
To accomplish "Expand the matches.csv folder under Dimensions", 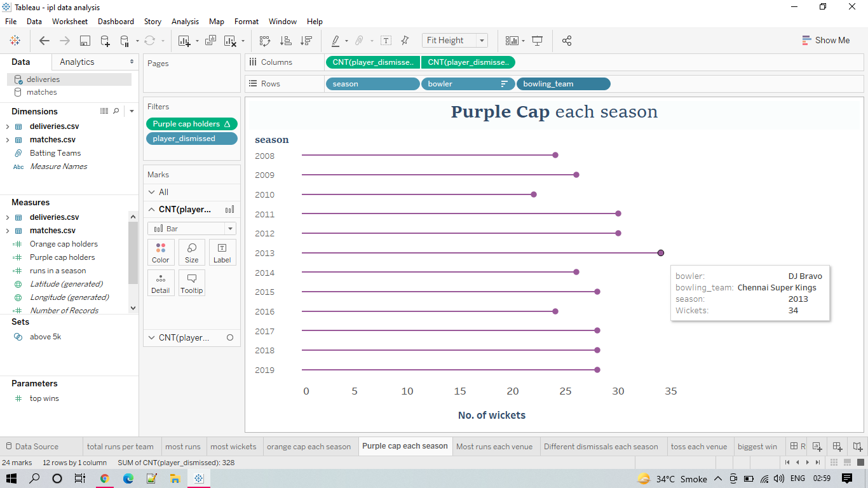I will pos(8,140).
